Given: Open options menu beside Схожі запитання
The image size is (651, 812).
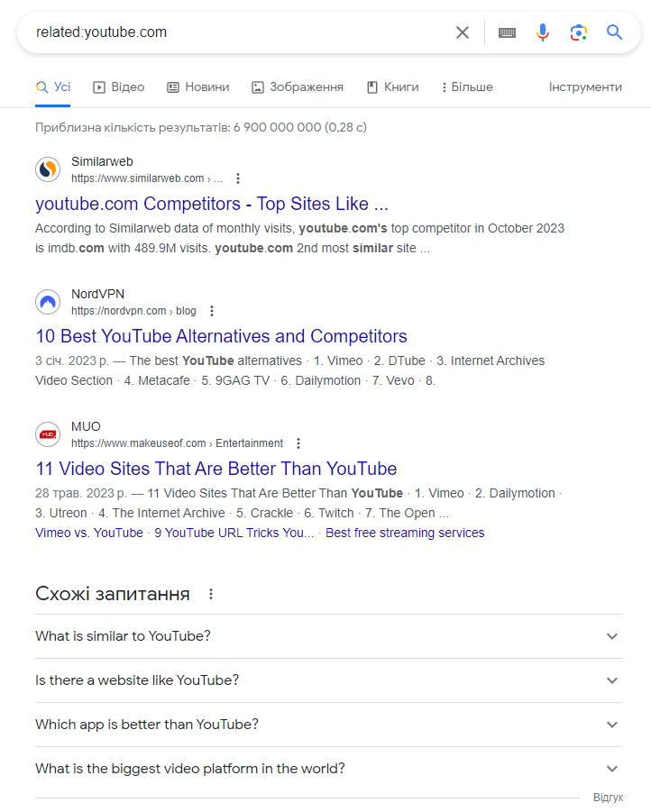Looking at the screenshot, I should tap(211, 594).
